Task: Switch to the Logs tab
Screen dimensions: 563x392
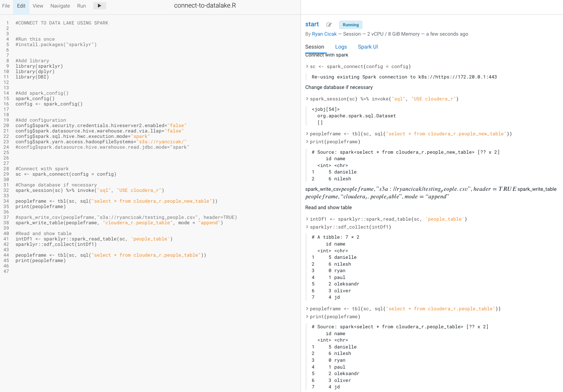Action: pyautogui.click(x=341, y=47)
